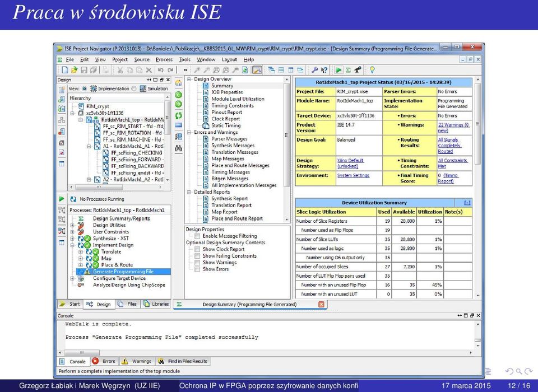Open Xilinx Default (unlocked) strategy link
The height and width of the screenshot is (392, 538).
tap(350, 164)
